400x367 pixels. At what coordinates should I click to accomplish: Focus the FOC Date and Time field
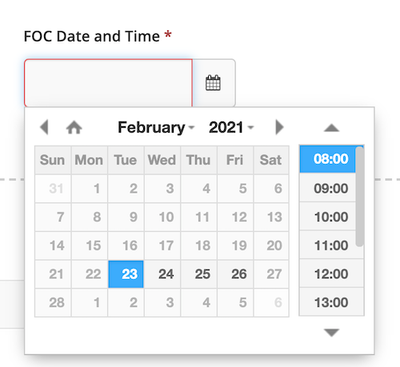coord(108,83)
